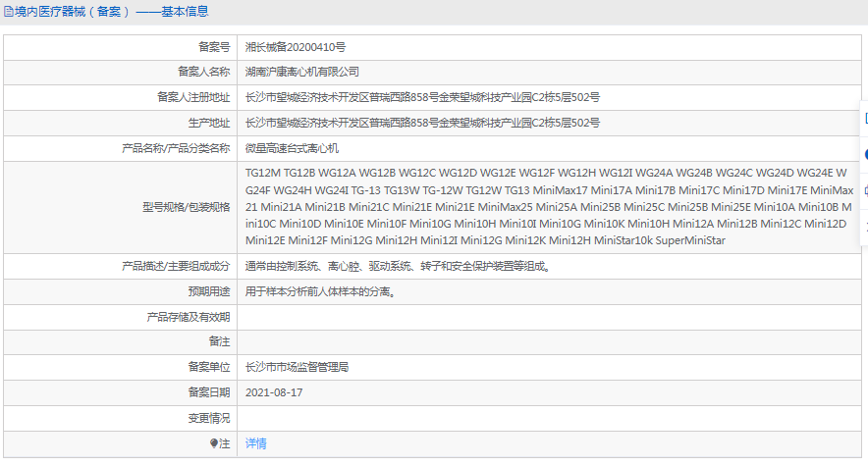The height and width of the screenshot is (466, 868).
Task: Click the 预期用途 row label
Action: click(x=209, y=292)
